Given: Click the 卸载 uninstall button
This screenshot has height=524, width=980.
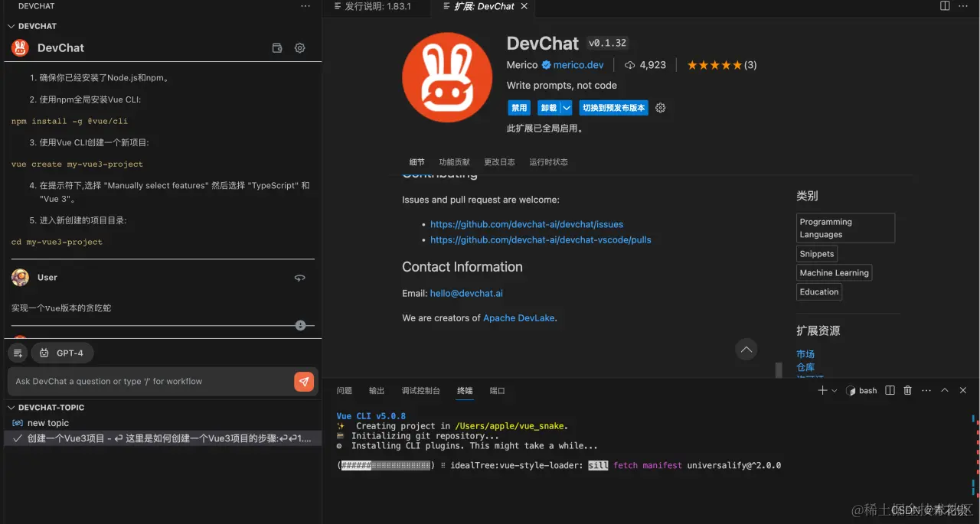Looking at the screenshot, I should (548, 108).
